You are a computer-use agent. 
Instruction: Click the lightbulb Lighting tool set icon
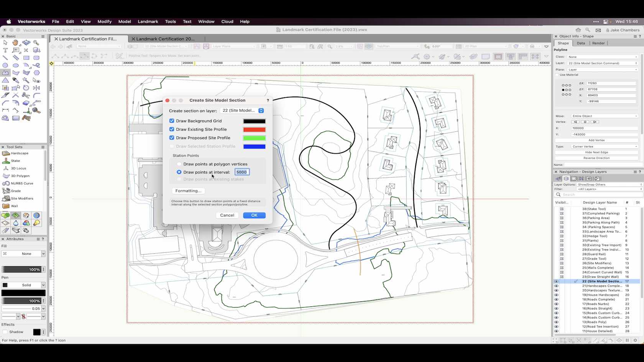[36, 223]
